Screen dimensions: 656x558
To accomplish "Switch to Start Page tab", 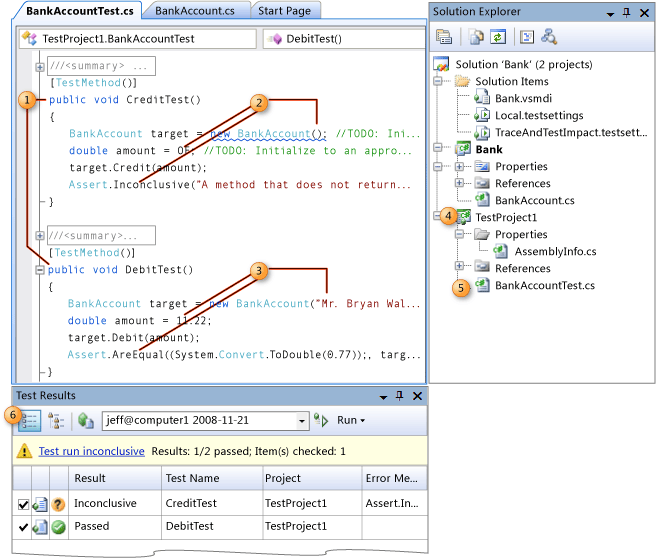I will click(x=284, y=11).
